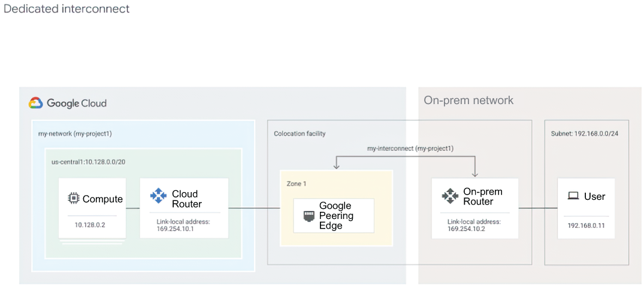Select the my-interconnect (my-project1) label
This screenshot has height=289, width=644.
(x=410, y=149)
